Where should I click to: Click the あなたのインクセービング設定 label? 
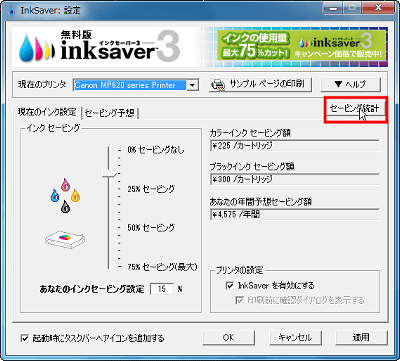click(92, 289)
